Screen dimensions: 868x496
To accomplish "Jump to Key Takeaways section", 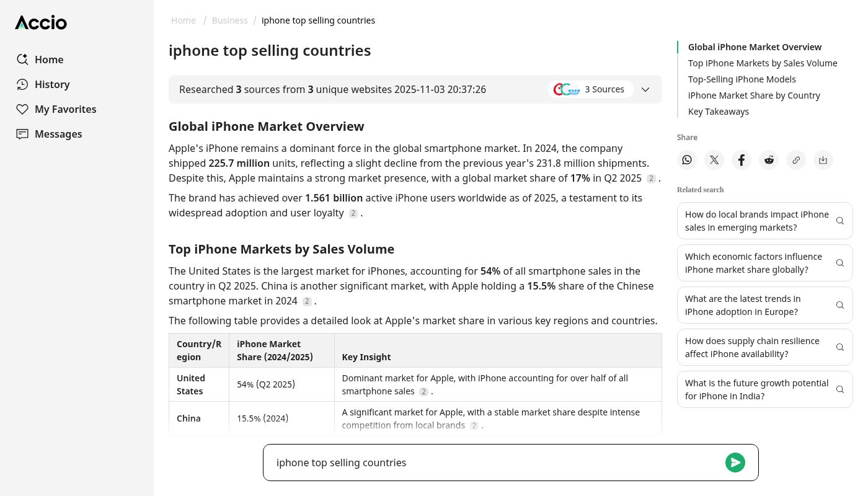I will coord(718,112).
